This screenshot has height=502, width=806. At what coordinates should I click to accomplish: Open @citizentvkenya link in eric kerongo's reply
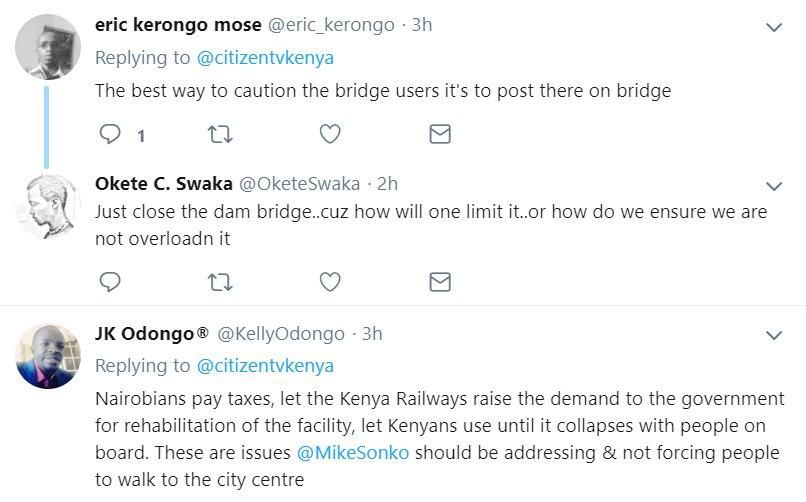264,57
